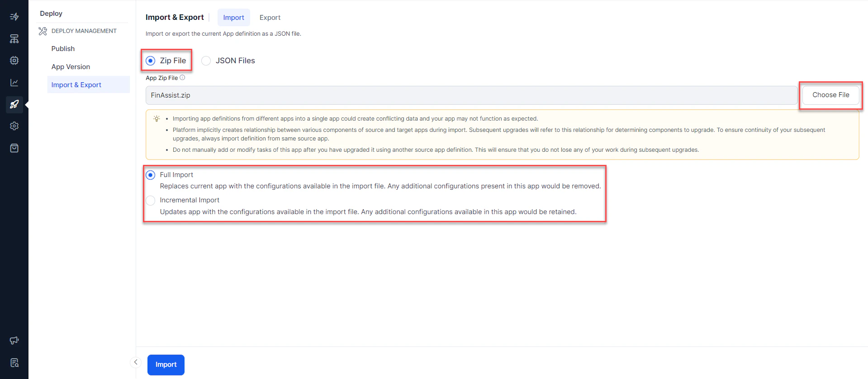Open Publish in Deploy Management menu
The width and height of the screenshot is (868, 379).
63,49
